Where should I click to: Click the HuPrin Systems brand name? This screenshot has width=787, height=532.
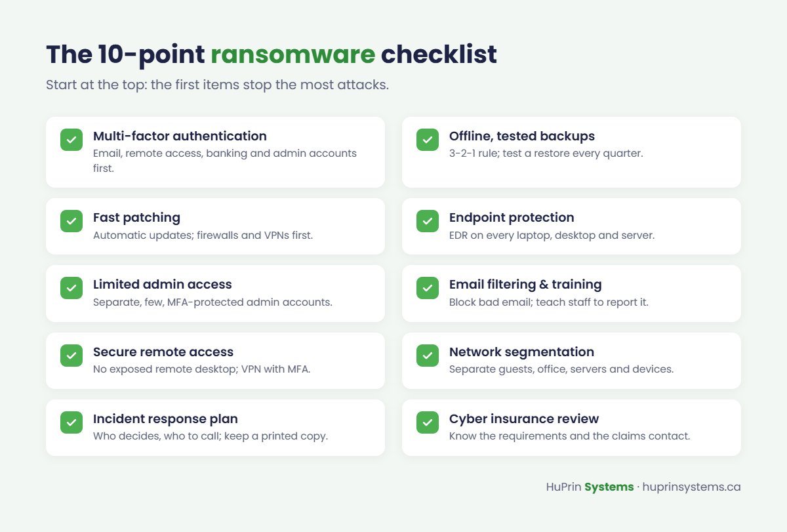pos(590,487)
